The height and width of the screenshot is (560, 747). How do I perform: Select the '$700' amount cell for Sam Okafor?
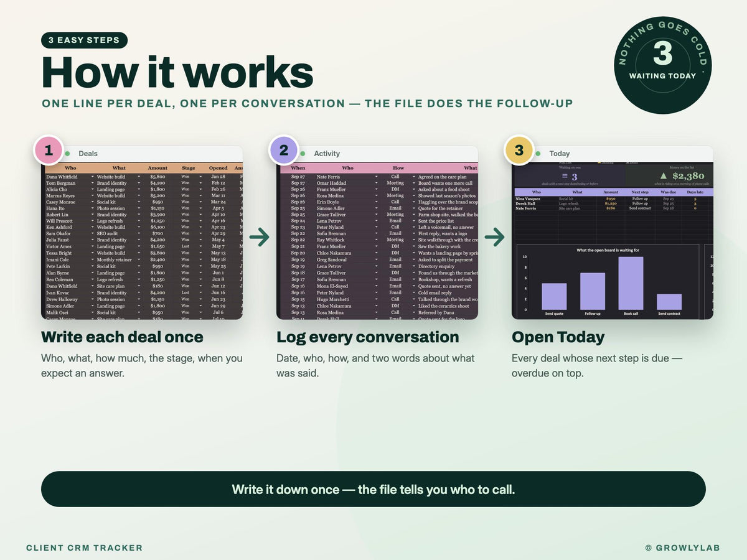pyautogui.click(x=157, y=233)
